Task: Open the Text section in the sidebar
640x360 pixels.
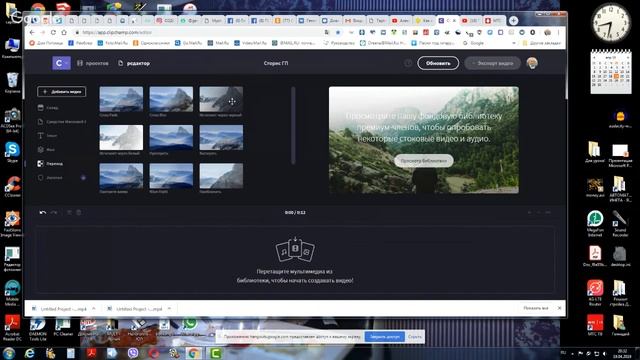Action: pyautogui.click(x=47, y=136)
